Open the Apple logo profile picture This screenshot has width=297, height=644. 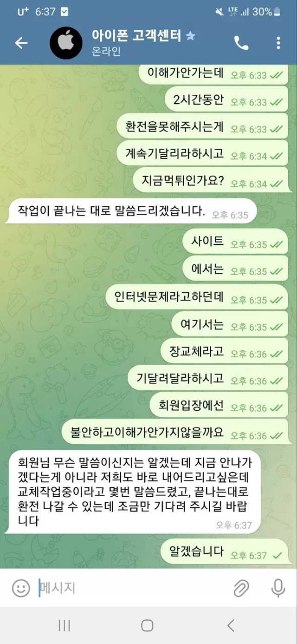(x=66, y=43)
